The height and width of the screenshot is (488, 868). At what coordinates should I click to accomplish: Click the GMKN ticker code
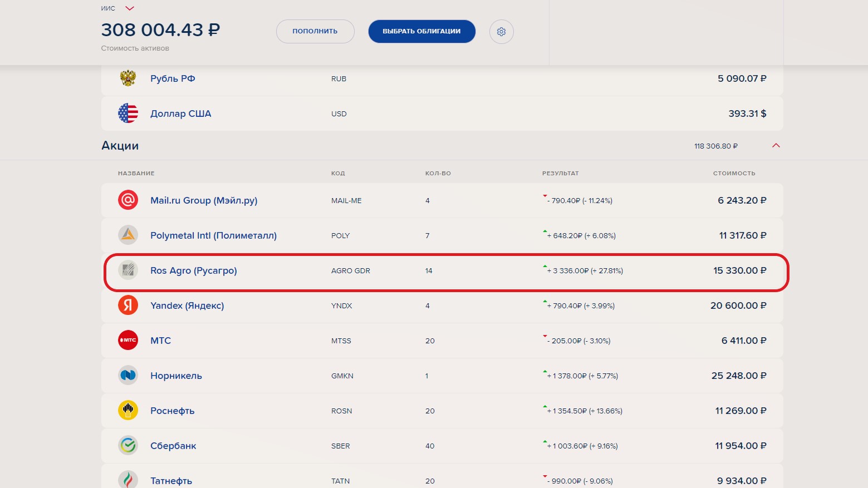pos(342,376)
